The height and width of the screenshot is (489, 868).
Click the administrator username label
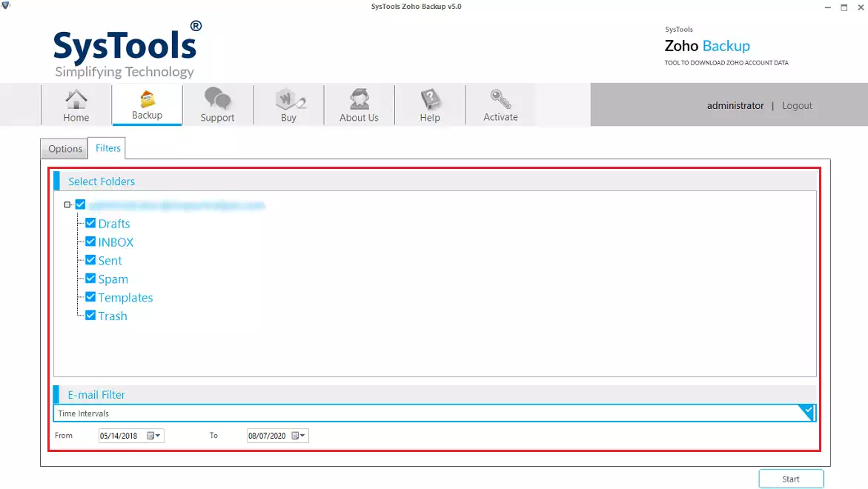pos(735,106)
